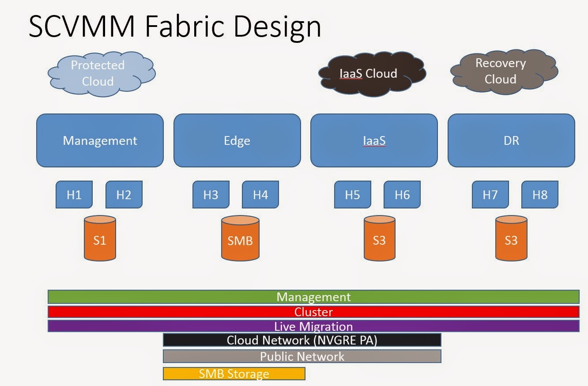
Task: Click the S3 cylinder under DR
Action: (510, 238)
